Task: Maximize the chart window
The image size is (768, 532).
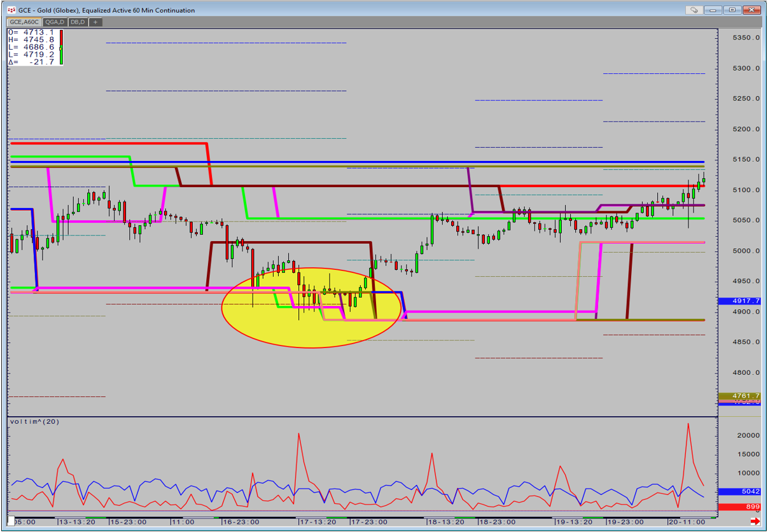Action: (732, 10)
